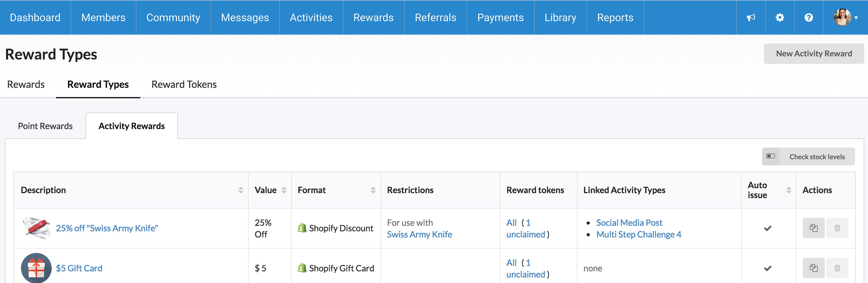Switch to the Point Rewards tab
Image resolution: width=868 pixels, height=283 pixels.
tap(45, 126)
